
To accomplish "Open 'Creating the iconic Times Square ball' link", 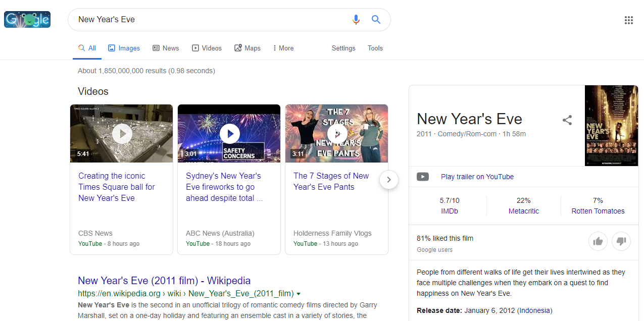I will (x=116, y=187).
